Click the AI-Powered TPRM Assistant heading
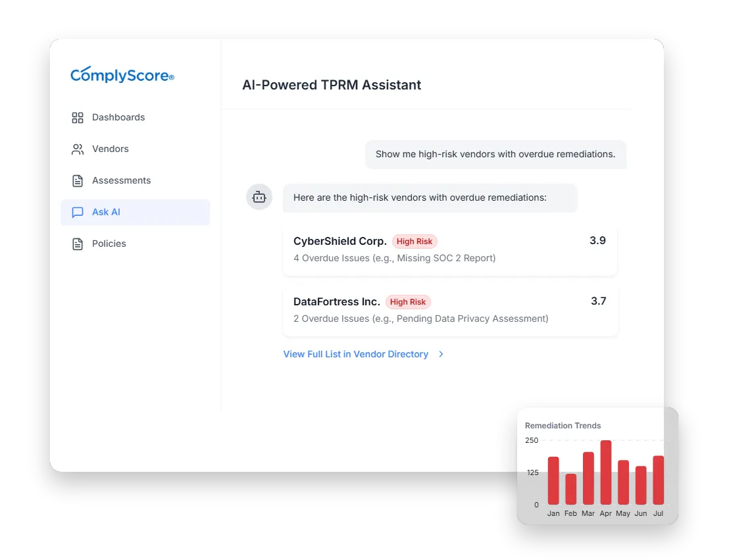This screenshot has width=729, height=560. pyautogui.click(x=332, y=85)
